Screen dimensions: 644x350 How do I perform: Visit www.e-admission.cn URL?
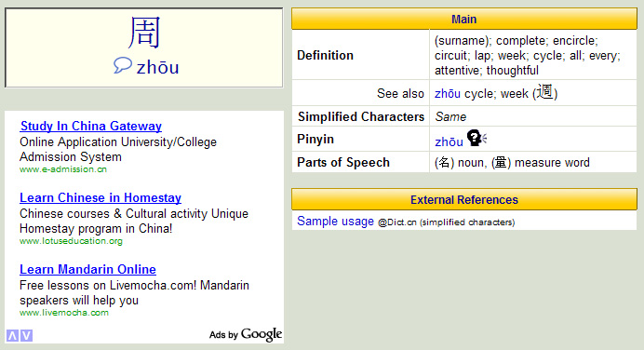(x=63, y=169)
